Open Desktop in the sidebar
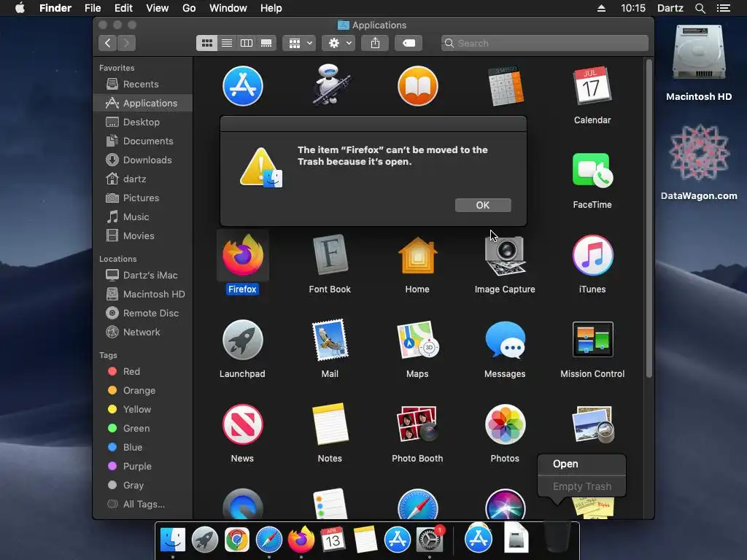Viewport: 747px width, 560px height. (x=143, y=122)
